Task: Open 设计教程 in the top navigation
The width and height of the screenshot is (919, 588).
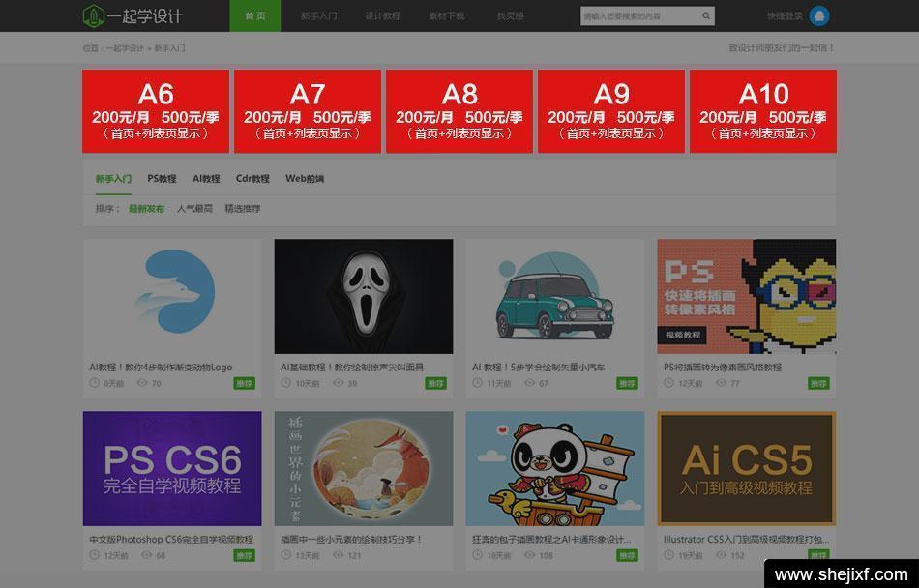Action: pyautogui.click(x=383, y=15)
